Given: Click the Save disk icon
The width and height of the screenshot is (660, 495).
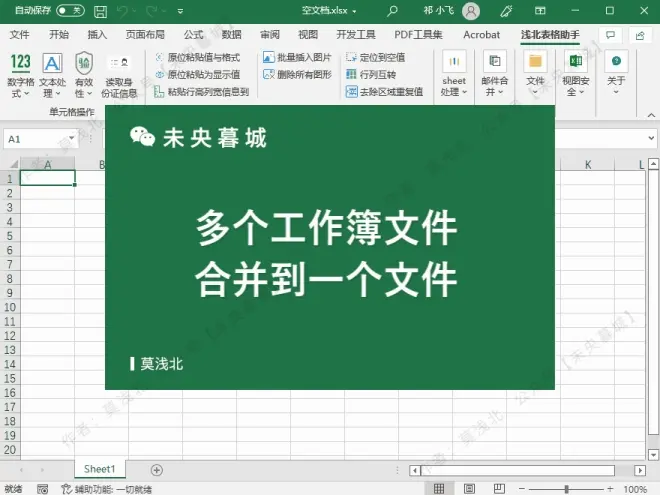Looking at the screenshot, I should pos(100,11).
